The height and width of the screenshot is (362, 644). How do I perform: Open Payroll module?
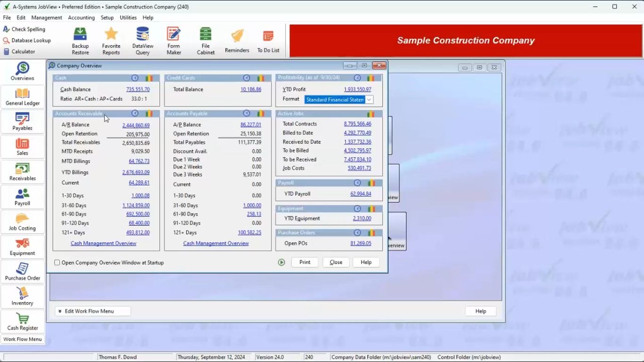[23, 197]
